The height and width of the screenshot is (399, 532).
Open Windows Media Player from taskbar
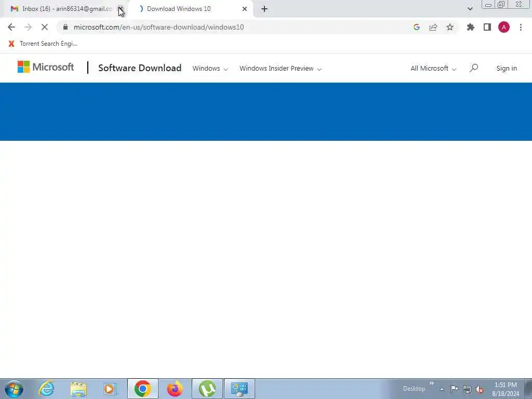(111, 389)
